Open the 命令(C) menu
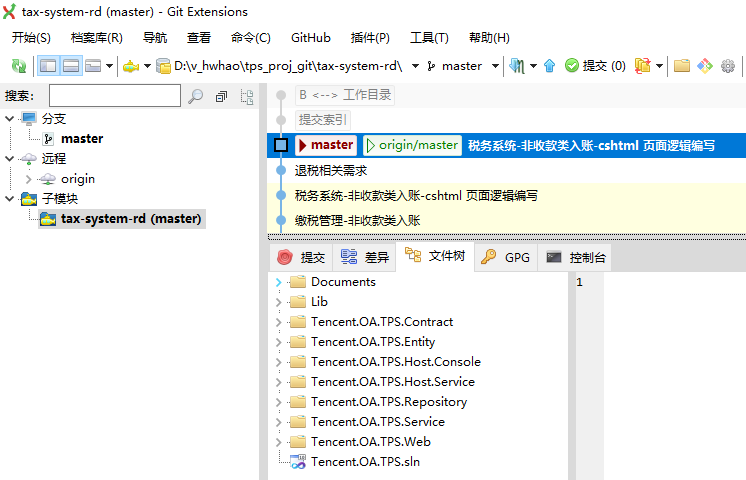The width and height of the screenshot is (746, 480). tap(251, 38)
